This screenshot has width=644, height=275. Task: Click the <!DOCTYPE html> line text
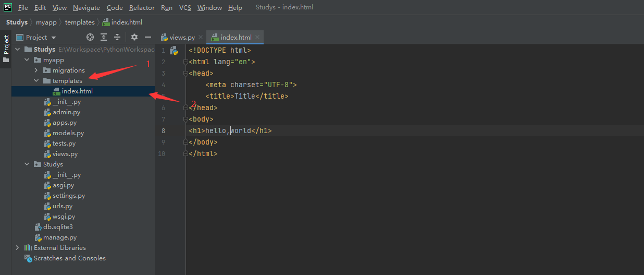click(220, 51)
